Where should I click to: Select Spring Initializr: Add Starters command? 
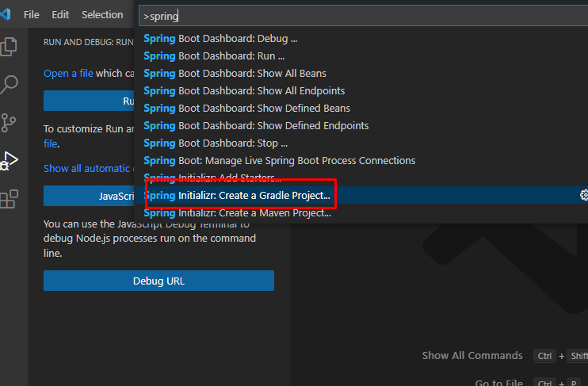click(361, 178)
